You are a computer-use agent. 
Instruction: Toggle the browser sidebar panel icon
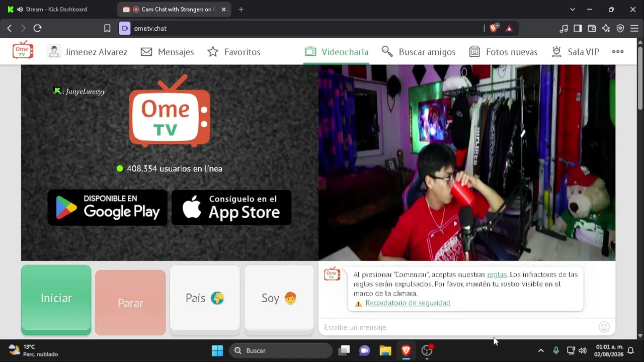coord(578,28)
